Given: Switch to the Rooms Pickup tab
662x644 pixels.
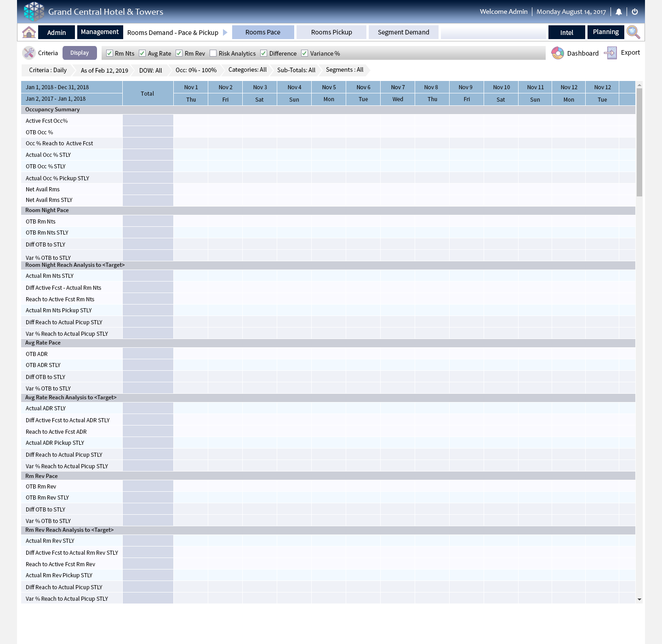Looking at the screenshot, I should click(x=331, y=32).
